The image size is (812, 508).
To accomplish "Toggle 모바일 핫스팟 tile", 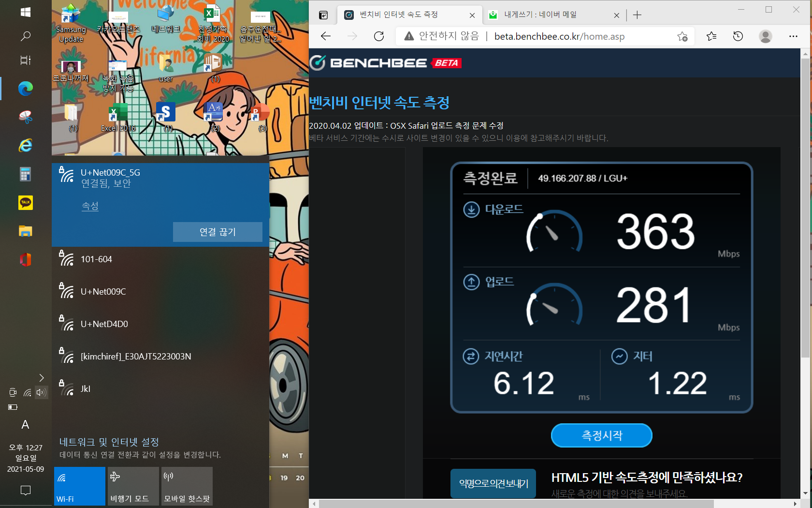I will click(187, 486).
